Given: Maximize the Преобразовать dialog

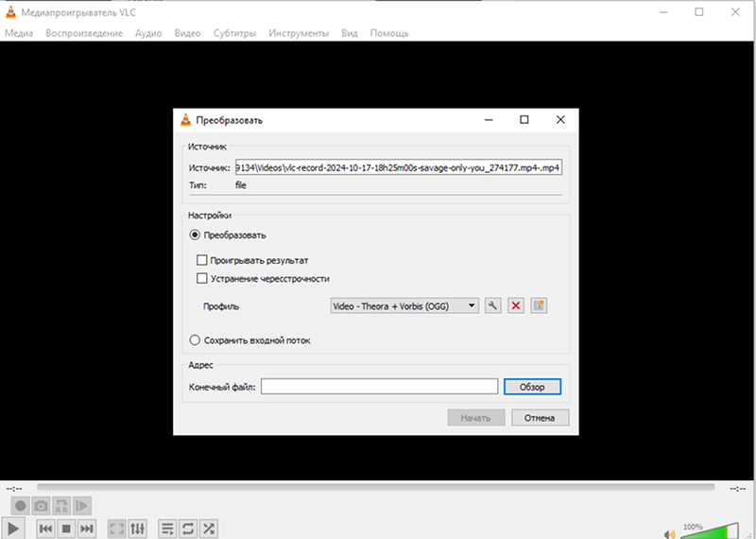Looking at the screenshot, I should (524, 120).
